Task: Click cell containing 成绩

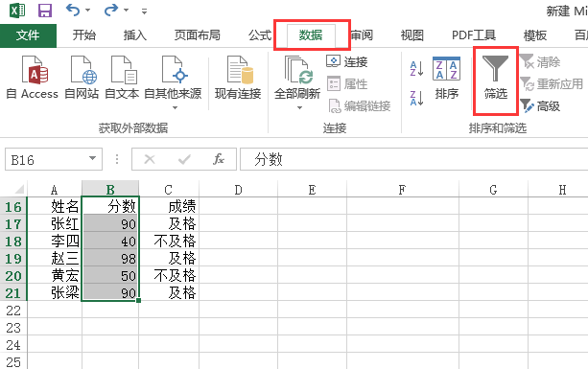Action: (169, 206)
